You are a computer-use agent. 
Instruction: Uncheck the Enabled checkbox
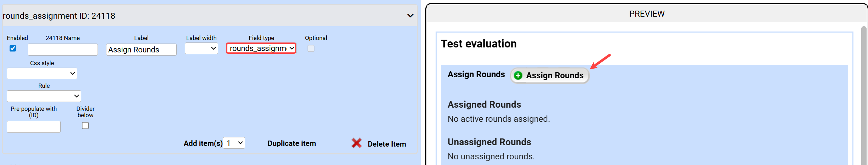point(13,49)
